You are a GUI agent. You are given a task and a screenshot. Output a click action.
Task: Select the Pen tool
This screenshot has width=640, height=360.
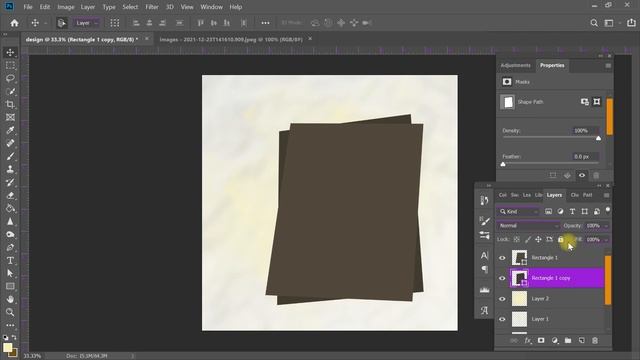coord(10,247)
